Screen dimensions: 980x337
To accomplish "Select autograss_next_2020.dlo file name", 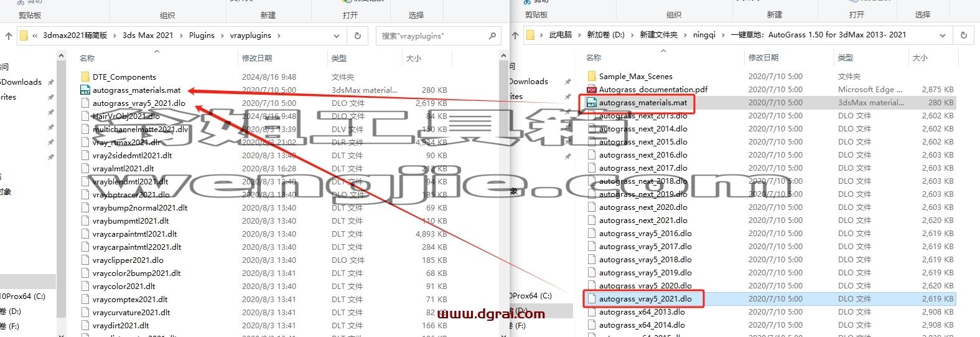I will pos(643,207).
